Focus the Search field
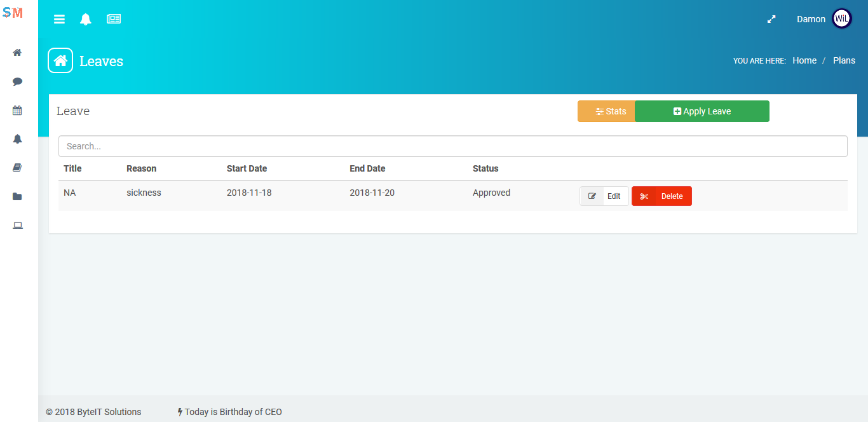 point(453,146)
